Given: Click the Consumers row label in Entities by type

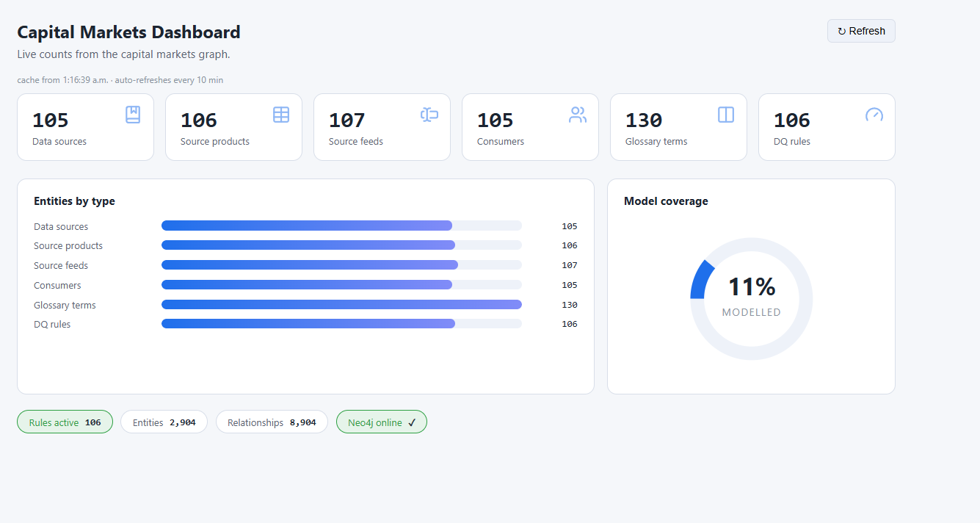Looking at the screenshot, I should (57, 286).
